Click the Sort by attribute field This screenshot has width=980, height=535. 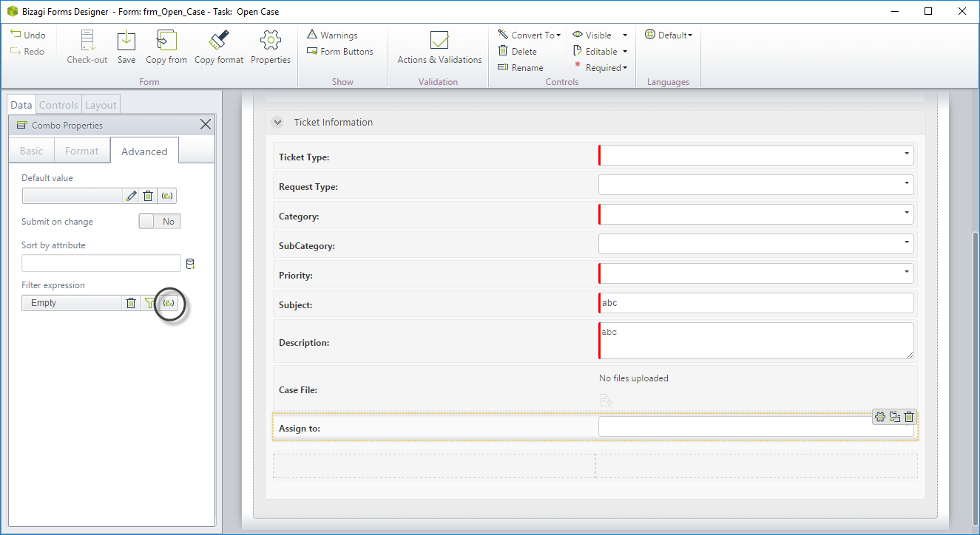[x=101, y=264]
